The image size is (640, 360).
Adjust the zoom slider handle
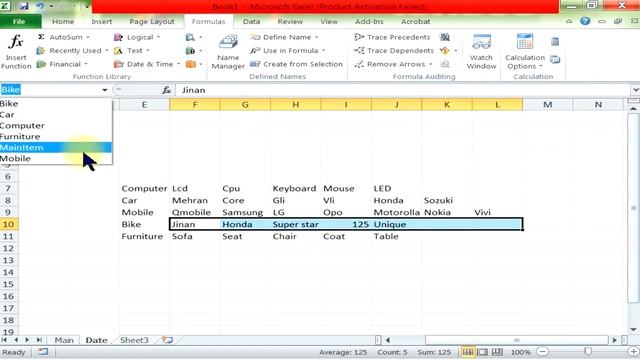coord(588,351)
